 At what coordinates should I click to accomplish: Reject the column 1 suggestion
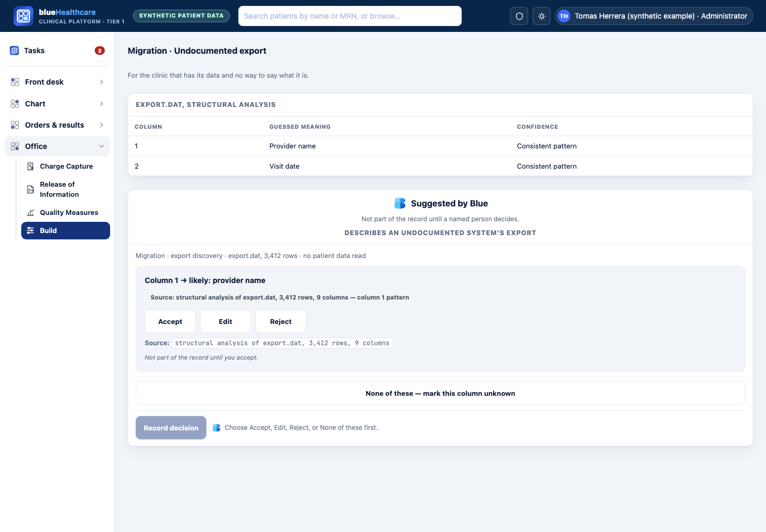point(281,321)
